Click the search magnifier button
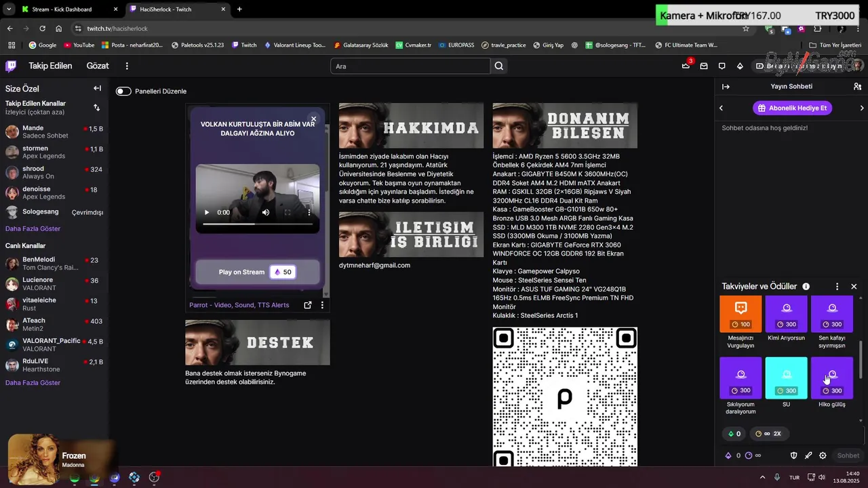868x488 pixels. pos(499,66)
